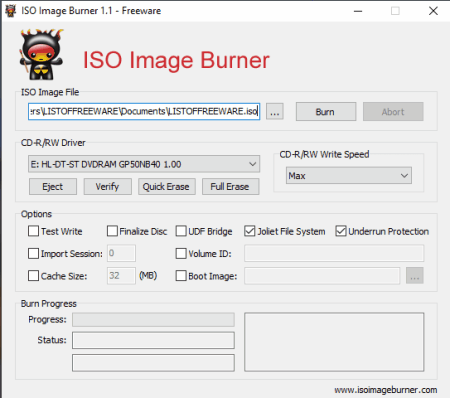Click the burn log output box
Image resolution: width=450 pixels, height=398 pixels.
point(334,342)
